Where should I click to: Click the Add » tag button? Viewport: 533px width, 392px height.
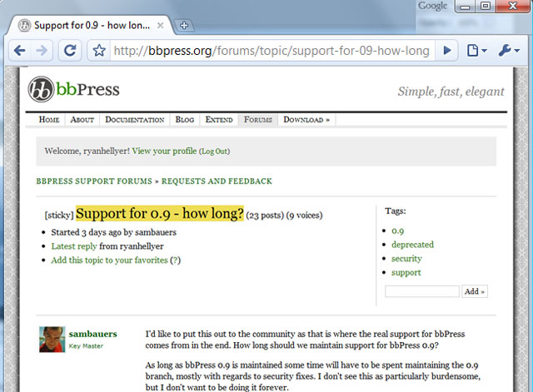(x=475, y=291)
